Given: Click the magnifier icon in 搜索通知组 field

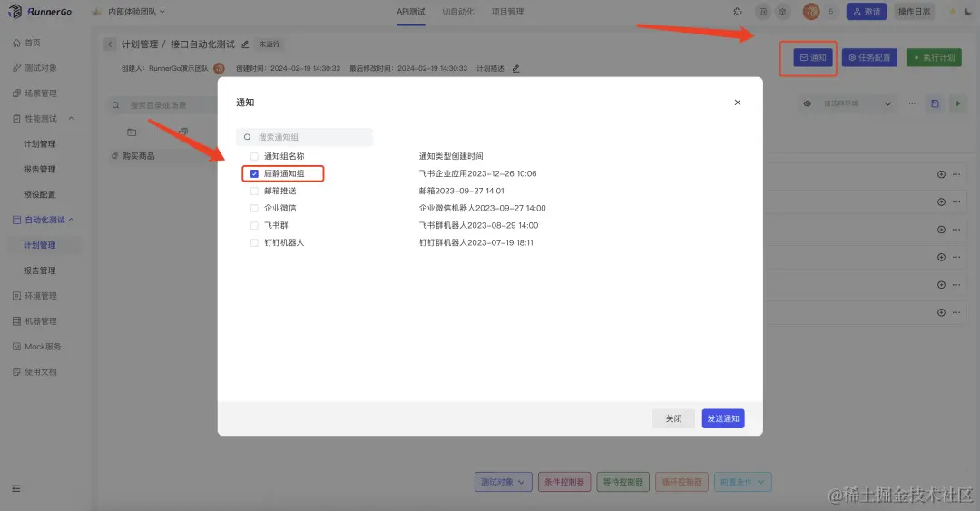Looking at the screenshot, I should point(248,137).
